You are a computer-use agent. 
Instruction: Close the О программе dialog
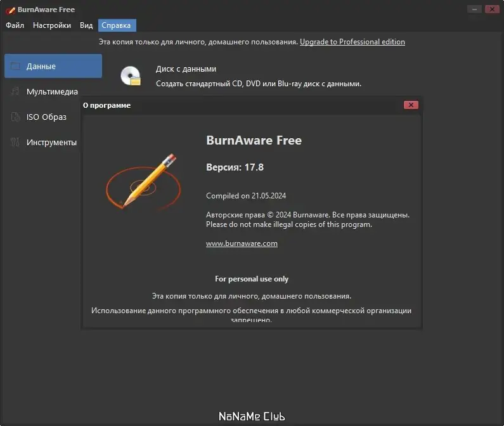[x=411, y=105]
